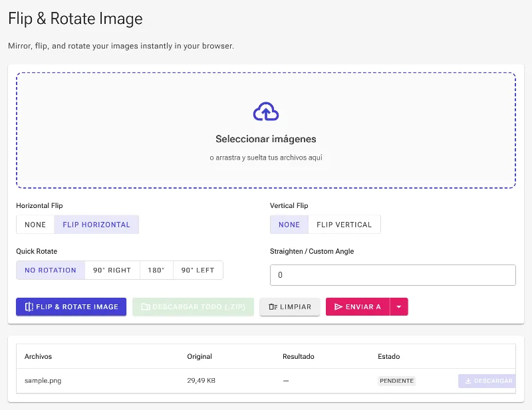
Task: Click the Pendiente status badge
Action: pos(396,381)
